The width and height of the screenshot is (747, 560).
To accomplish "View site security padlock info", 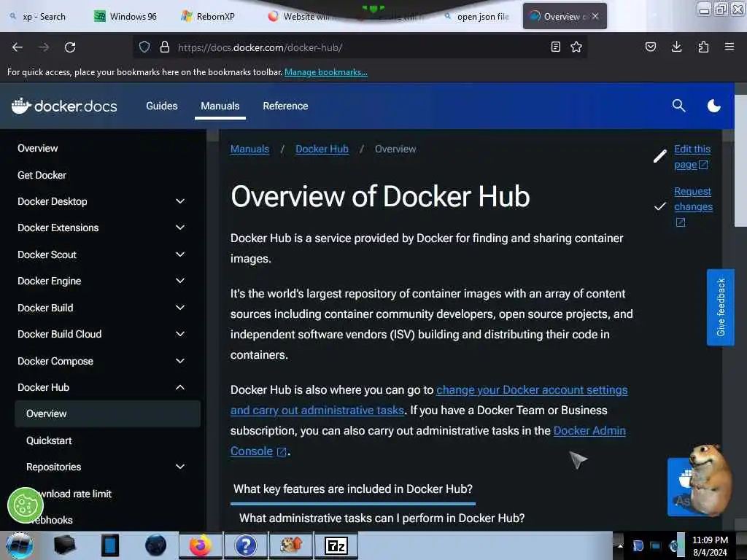I will tap(165, 47).
